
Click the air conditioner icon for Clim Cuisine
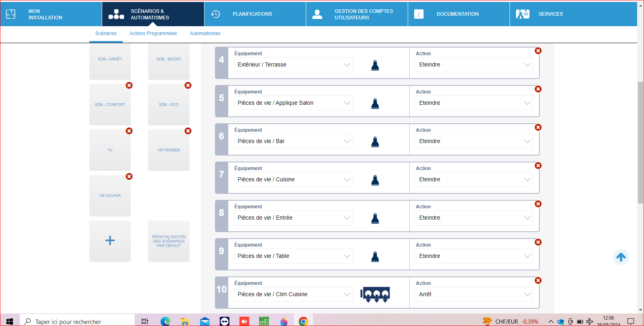(375, 295)
